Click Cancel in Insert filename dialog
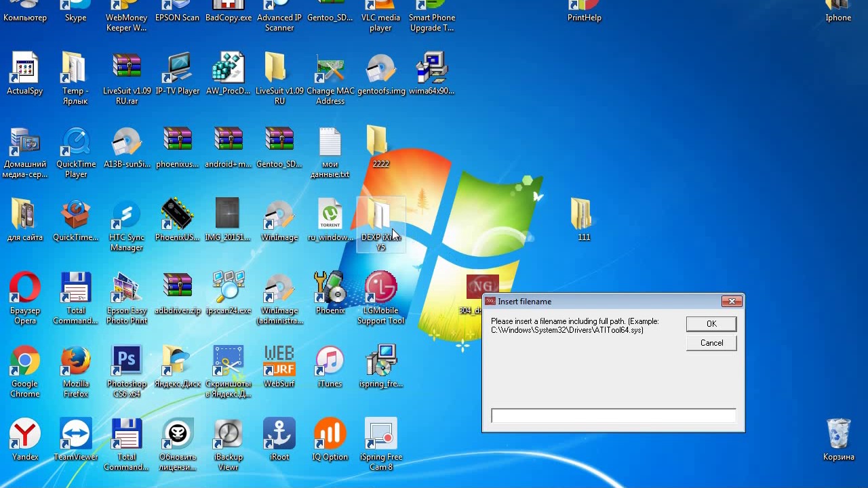The image size is (868, 488). [x=711, y=343]
